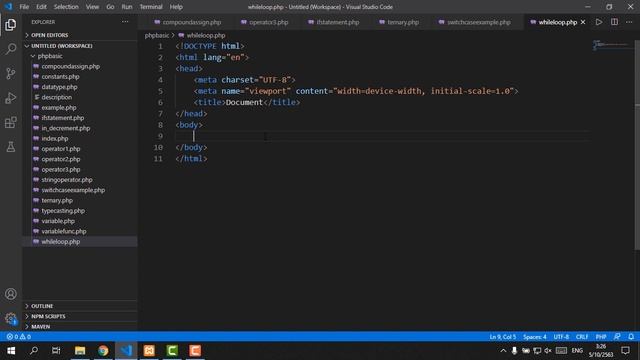Open the Edit menu

tap(41, 7)
